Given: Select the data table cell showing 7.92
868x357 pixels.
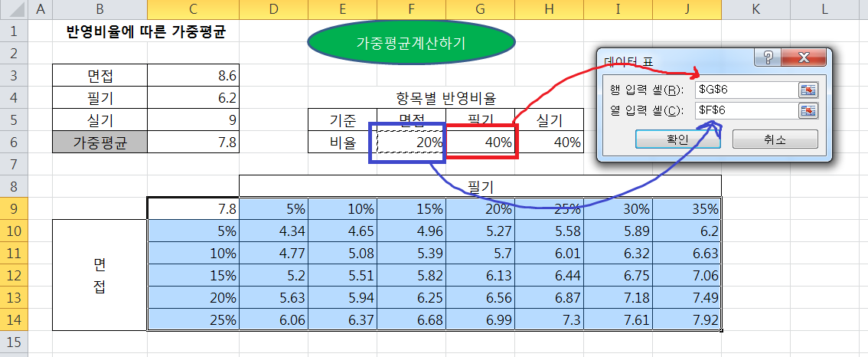Looking at the screenshot, I should 687,319.
